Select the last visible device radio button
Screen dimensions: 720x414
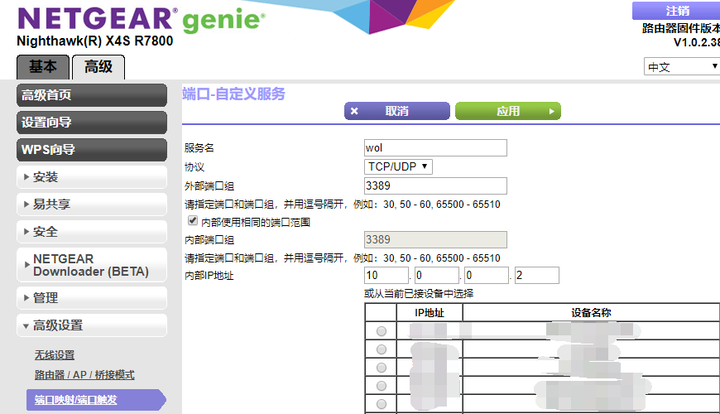click(381, 404)
